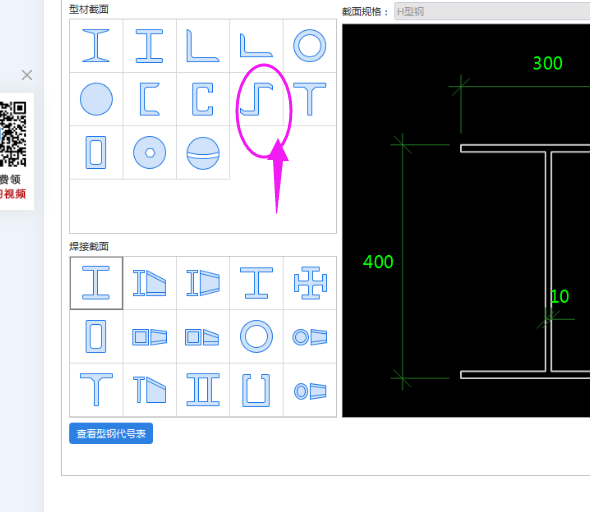The height and width of the screenshot is (512, 590).
Task: Choose the welded double-tapered box section
Action: tap(149, 336)
